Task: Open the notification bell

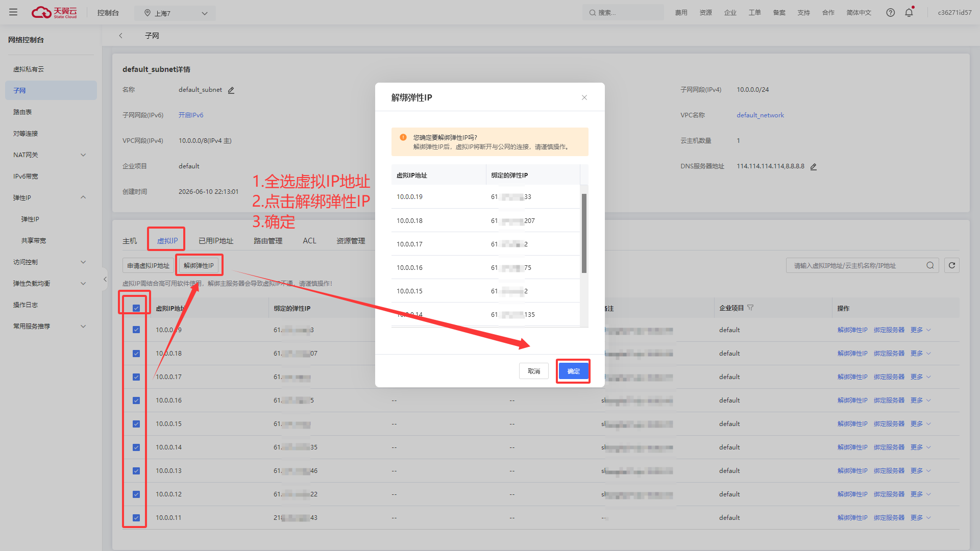Action: 909,12
